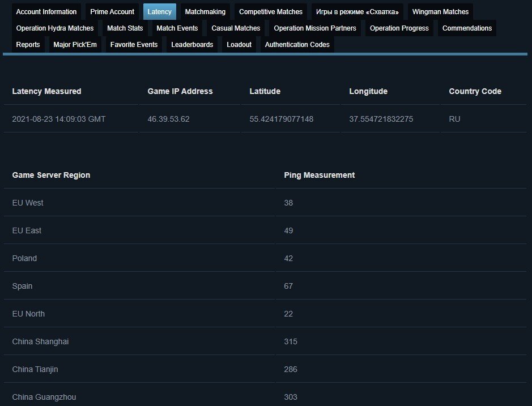532x406 pixels.
Task: View the Competitive Matches tab
Action: tap(271, 12)
